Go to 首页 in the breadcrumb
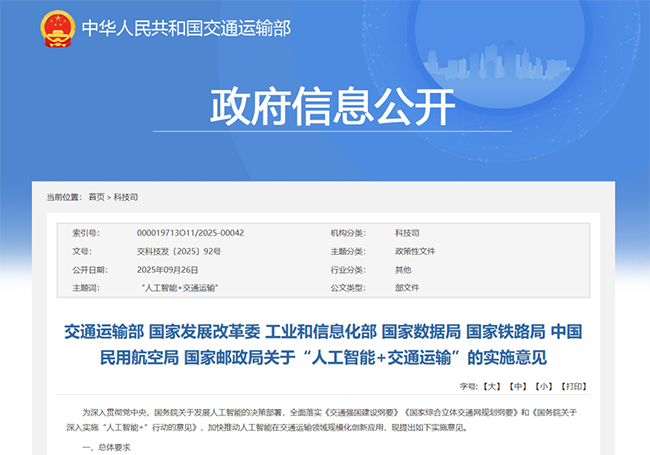The width and height of the screenshot is (650, 455). click(96, 197)
